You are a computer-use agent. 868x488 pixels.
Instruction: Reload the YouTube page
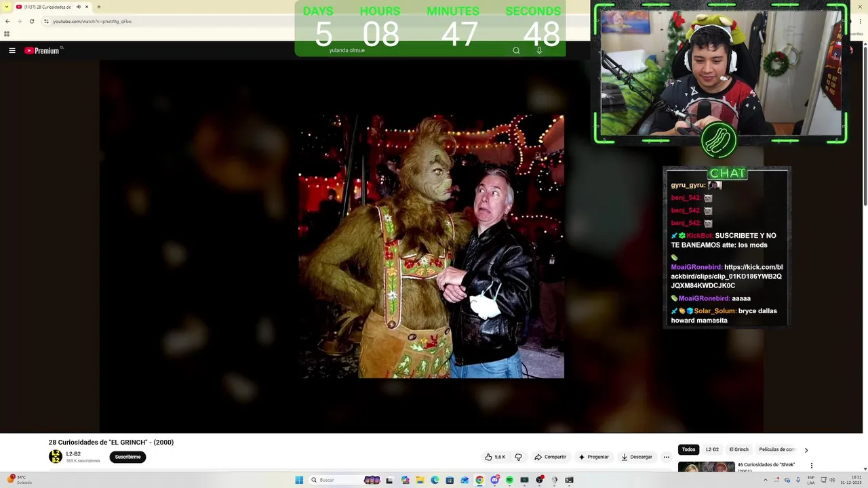(x=31, y=21)
